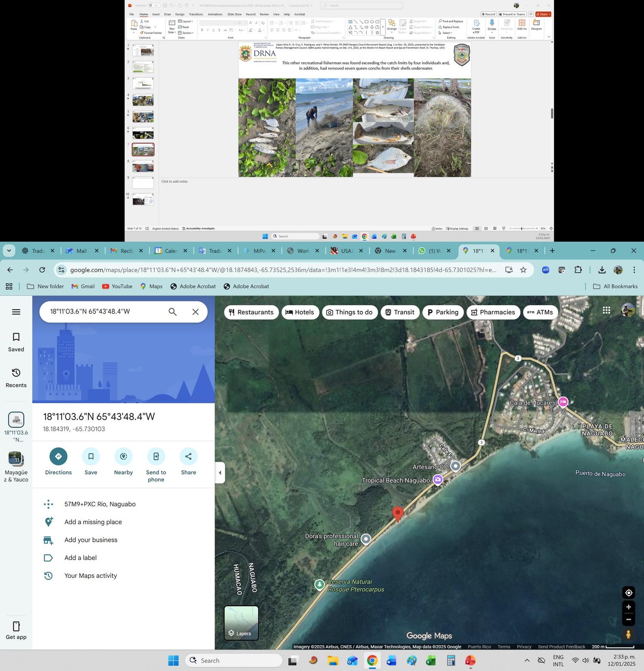
Task: Click the my-location target button on map
Action: tap(629, 593)
